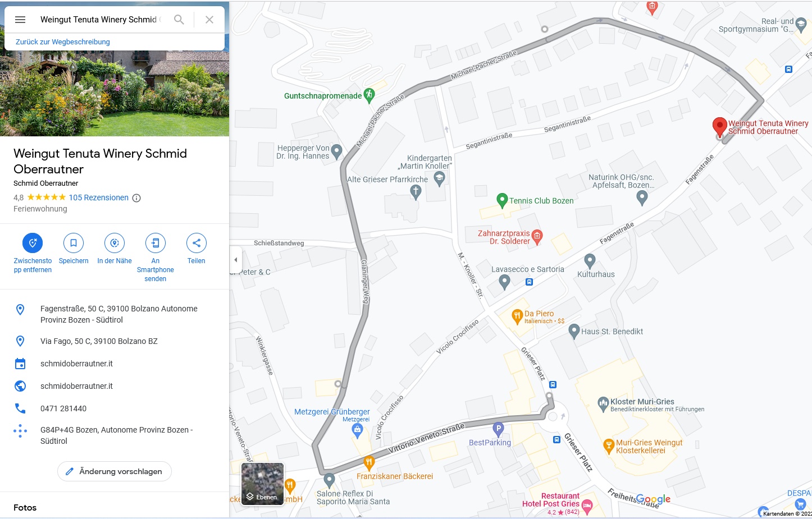Select the Haus St. Benedikt marker
Viewport: 812px width, 519px height.
[574, 332]
